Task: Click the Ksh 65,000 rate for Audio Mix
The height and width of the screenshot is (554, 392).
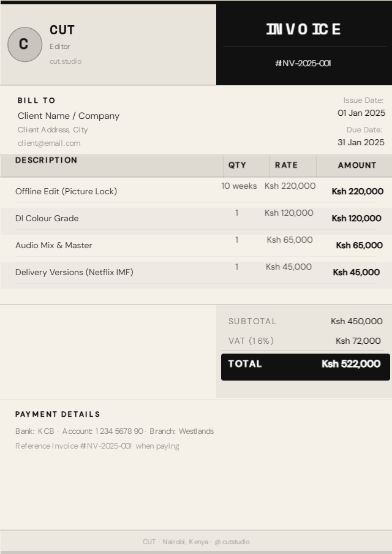Action: click(x=290, y=240)
